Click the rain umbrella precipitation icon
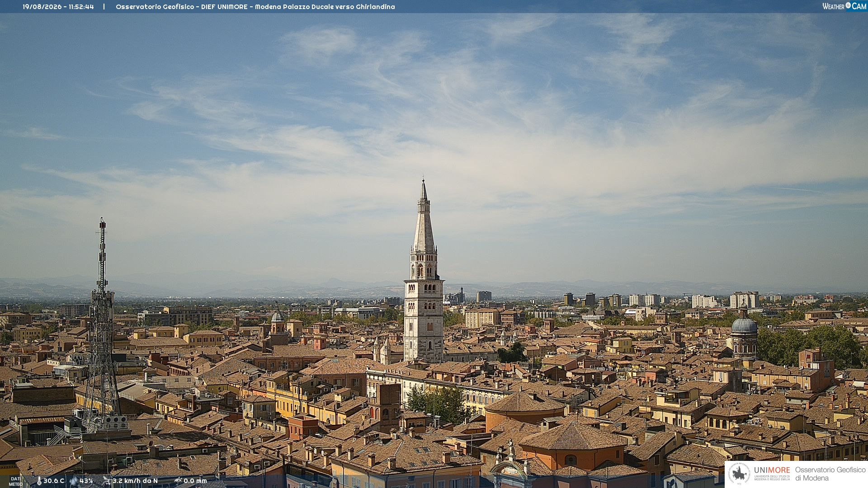 [178, 481]
